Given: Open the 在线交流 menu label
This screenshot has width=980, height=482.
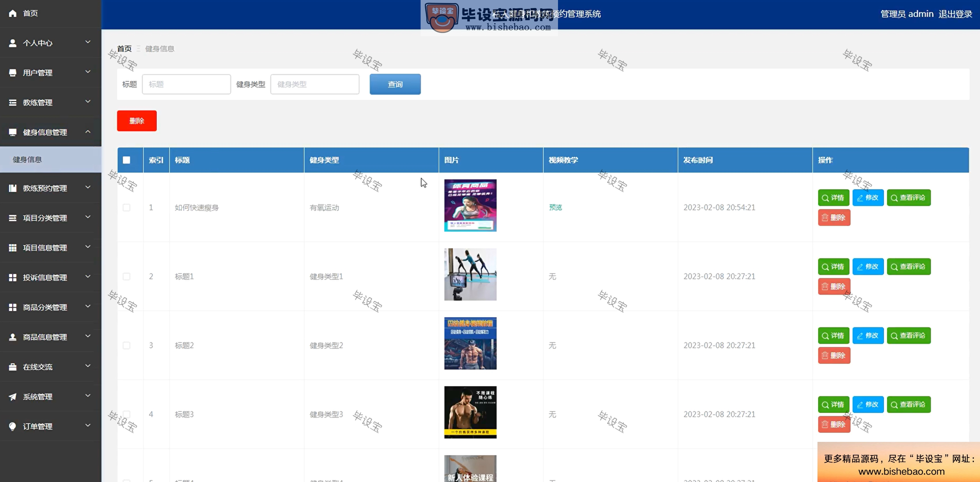Looking at the screenshot, I should [38, 366].
